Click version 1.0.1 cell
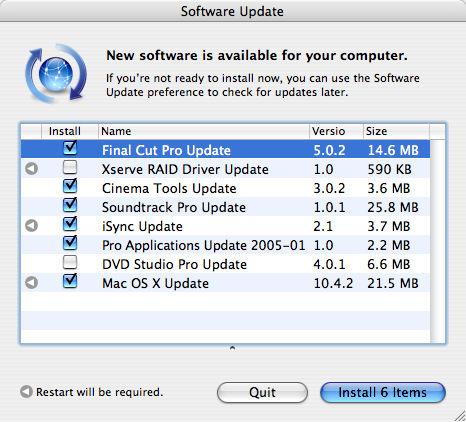 [329, 207]
